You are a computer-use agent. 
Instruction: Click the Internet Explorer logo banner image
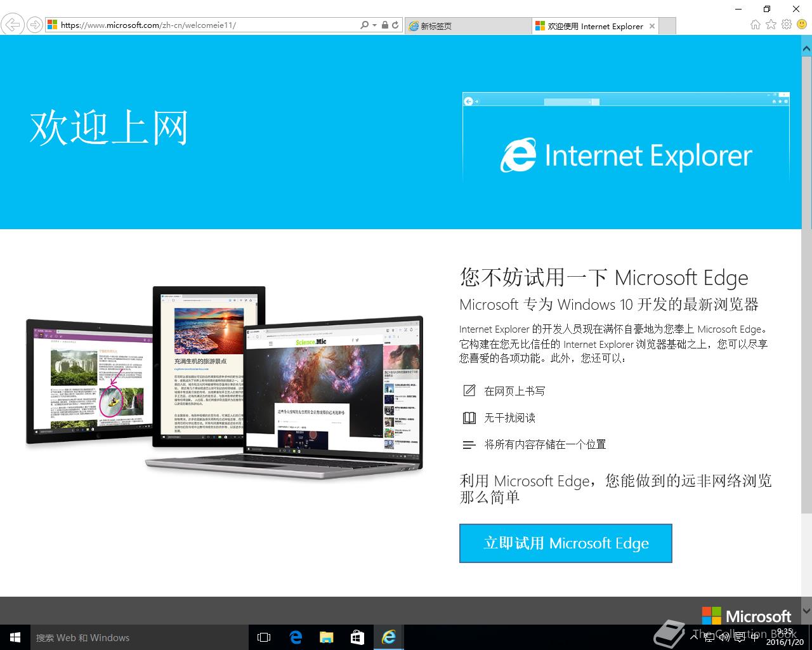click(626, 138)
